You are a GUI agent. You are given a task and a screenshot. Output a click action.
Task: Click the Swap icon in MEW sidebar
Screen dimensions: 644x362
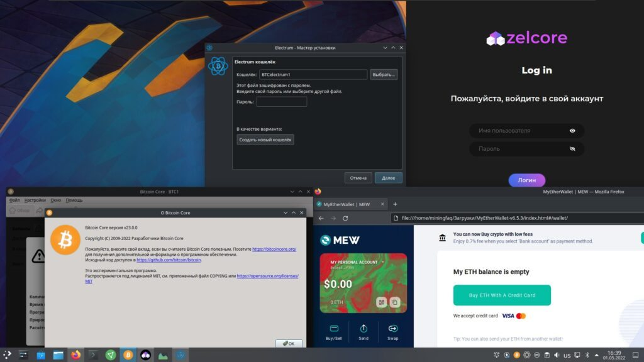(392, 328)
